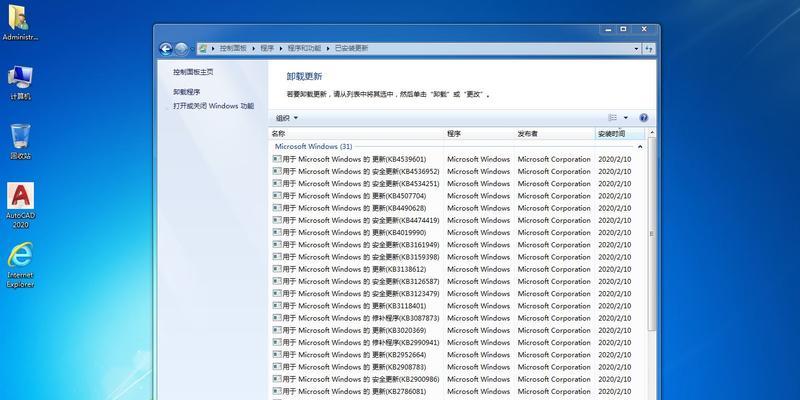
Task: Select hotfix KB2990941 row
Action: click(453, 343)
